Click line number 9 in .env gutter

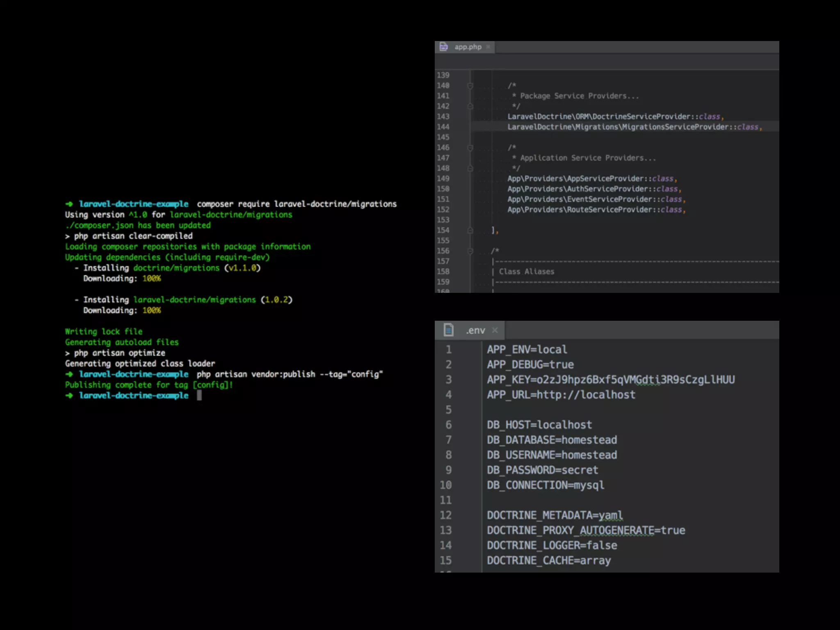click(x=448, y=470)
